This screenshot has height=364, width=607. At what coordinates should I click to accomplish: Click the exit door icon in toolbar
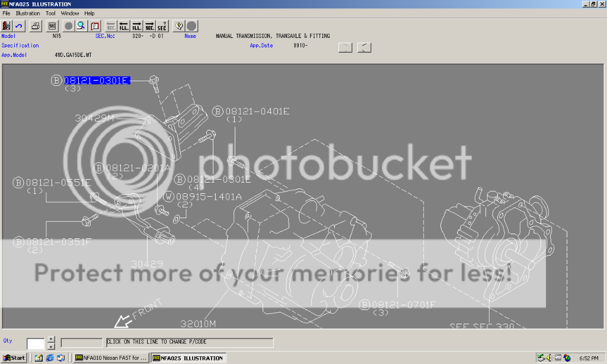[7, 26]
